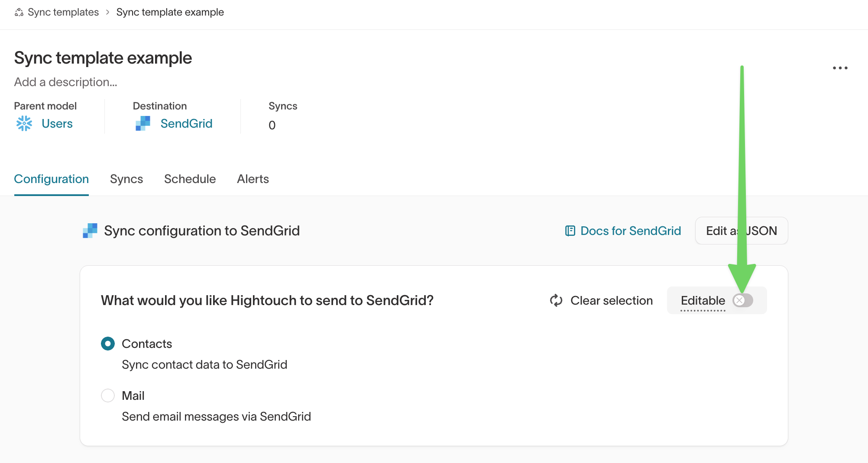Click the docs book icon
This screenshot has height=463, width=868.
tap(570, 231)
